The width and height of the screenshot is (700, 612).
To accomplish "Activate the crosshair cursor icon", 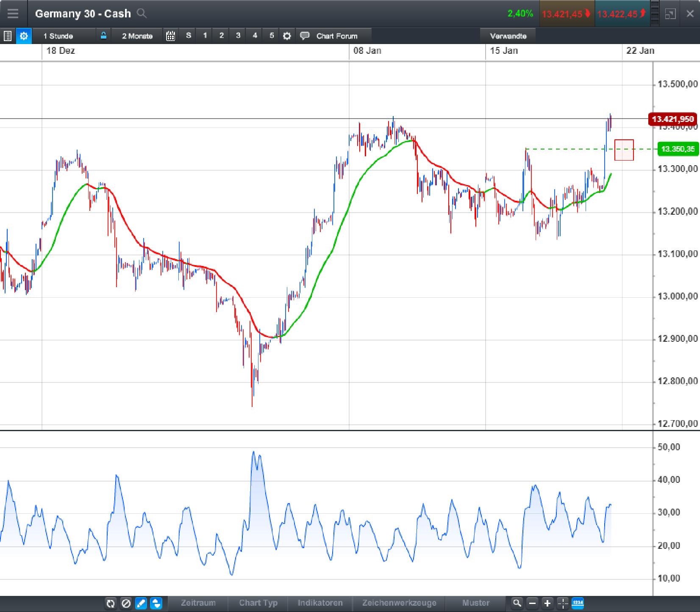I will tap(562, 603).
